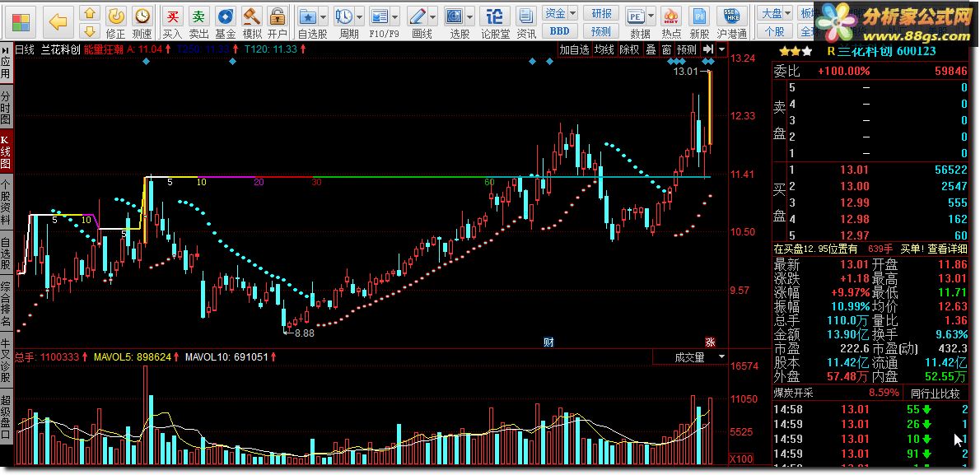This screenshot has width=980, height=475.
Task: Switch to the 牛叉诊股 sidebar tab
Action: coord(6,361)
